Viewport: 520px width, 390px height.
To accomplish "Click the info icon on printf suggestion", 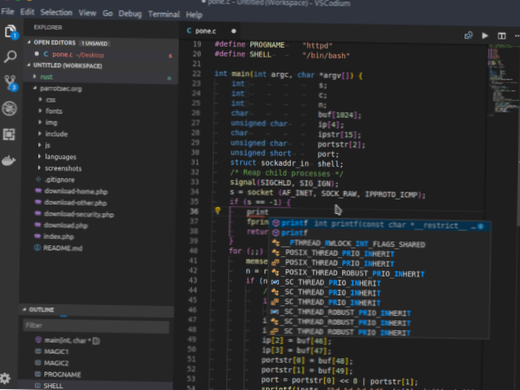I will coord(480,226).
